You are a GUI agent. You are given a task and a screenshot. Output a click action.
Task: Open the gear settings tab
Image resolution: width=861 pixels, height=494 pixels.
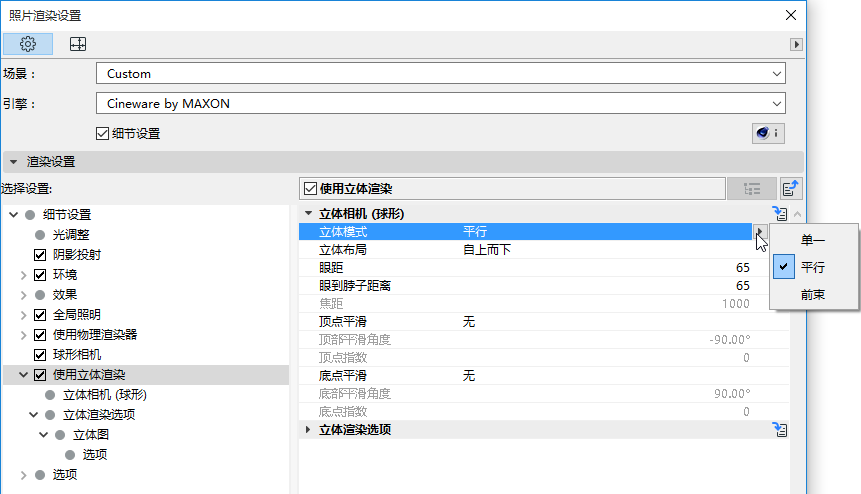28,44
